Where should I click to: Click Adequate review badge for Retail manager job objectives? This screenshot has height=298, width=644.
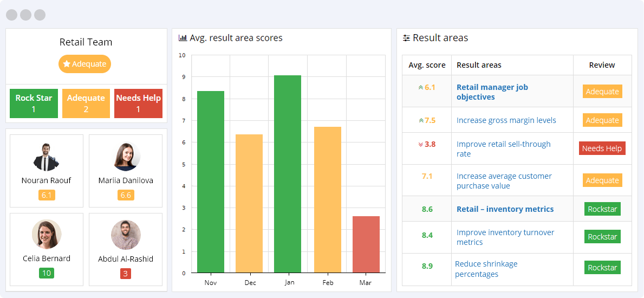(x=602, y=91)
